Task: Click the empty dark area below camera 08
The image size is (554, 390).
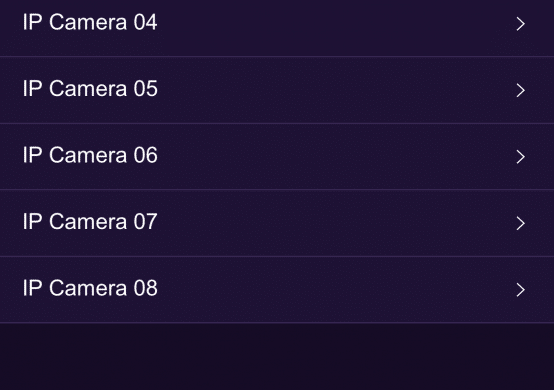Action: (277, 357)
